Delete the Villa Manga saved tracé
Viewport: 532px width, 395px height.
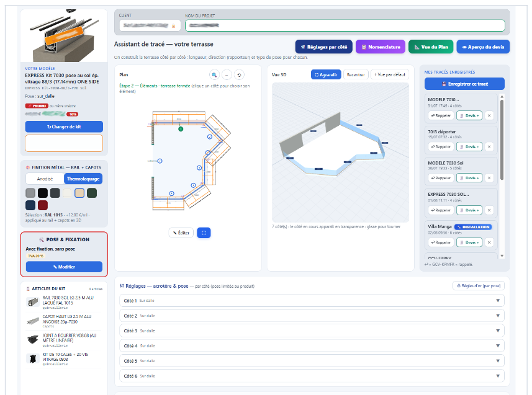489,242
